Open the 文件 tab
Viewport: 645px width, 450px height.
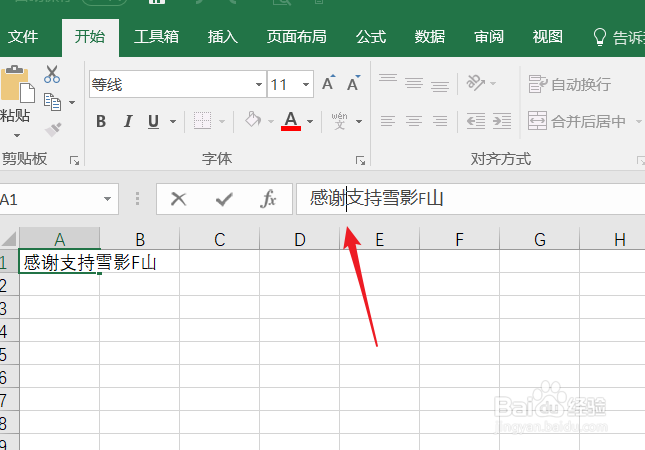(23, 37)
